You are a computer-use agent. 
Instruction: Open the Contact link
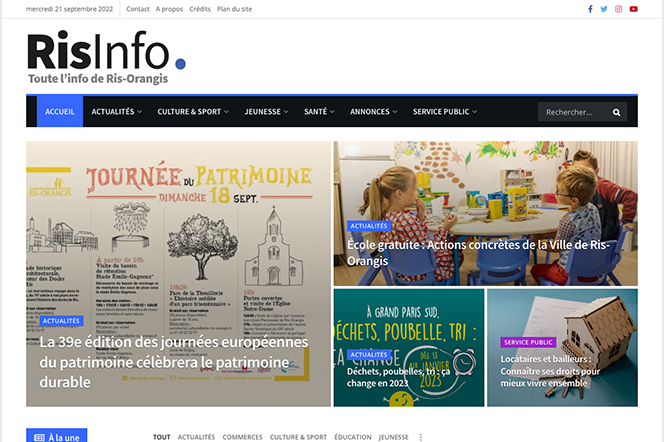pos(138,9)
